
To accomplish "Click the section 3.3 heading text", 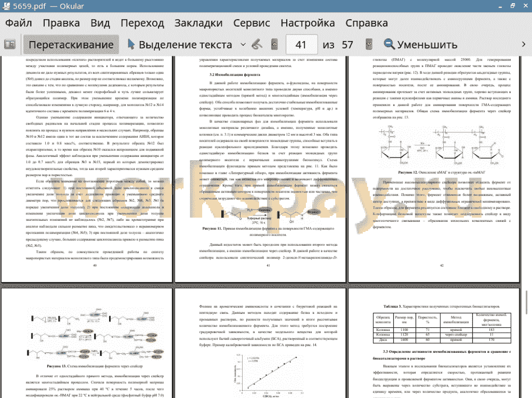I will (442, 355).
